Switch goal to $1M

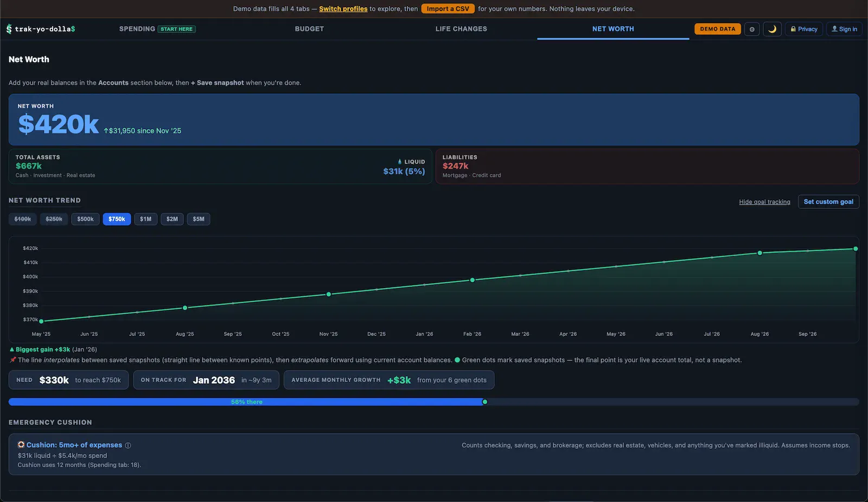coord(146,219)
